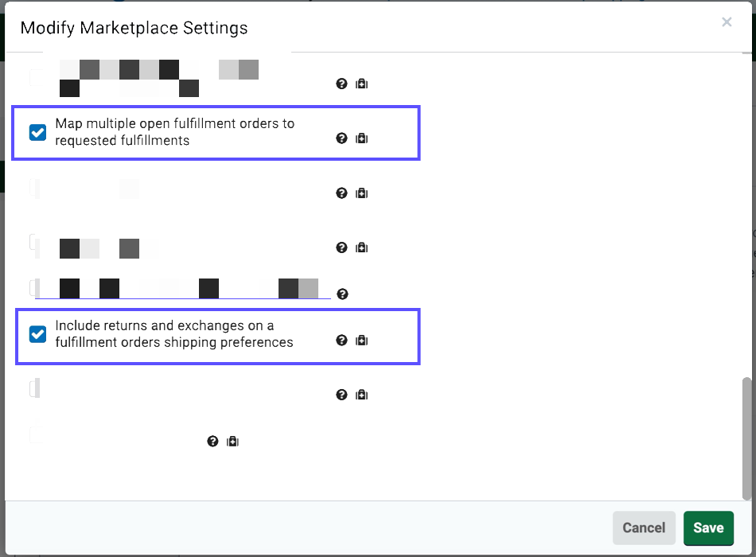Click medkit icon directly below Include returns setting
This screenshot has height=557, width=756.
click(x=361, y=395)
